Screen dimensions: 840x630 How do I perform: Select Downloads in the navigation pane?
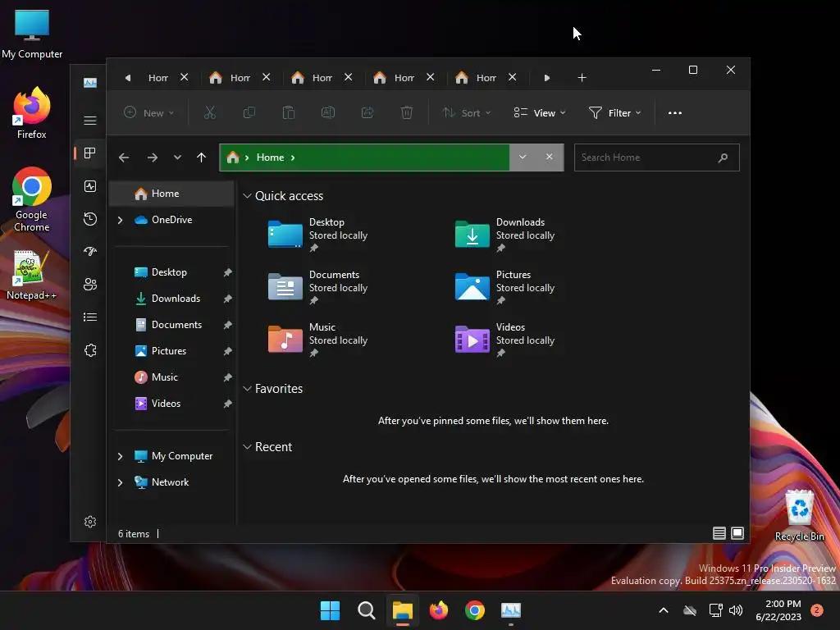click(171, 299)
